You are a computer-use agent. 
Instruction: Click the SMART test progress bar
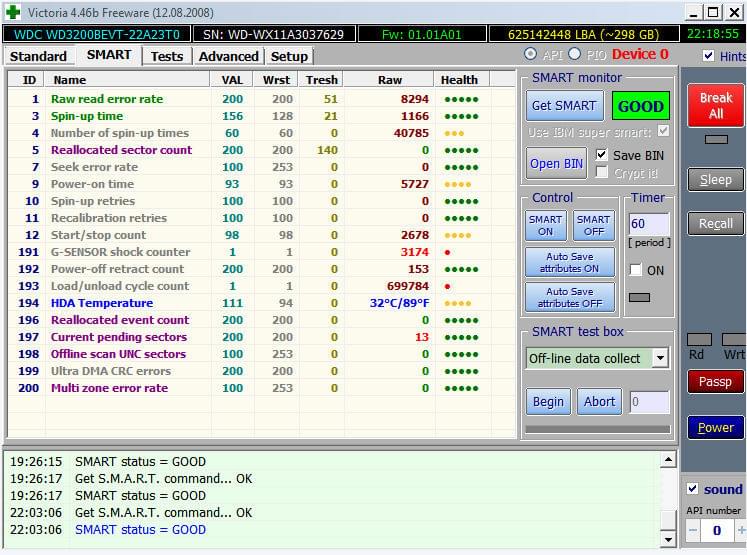597,429
